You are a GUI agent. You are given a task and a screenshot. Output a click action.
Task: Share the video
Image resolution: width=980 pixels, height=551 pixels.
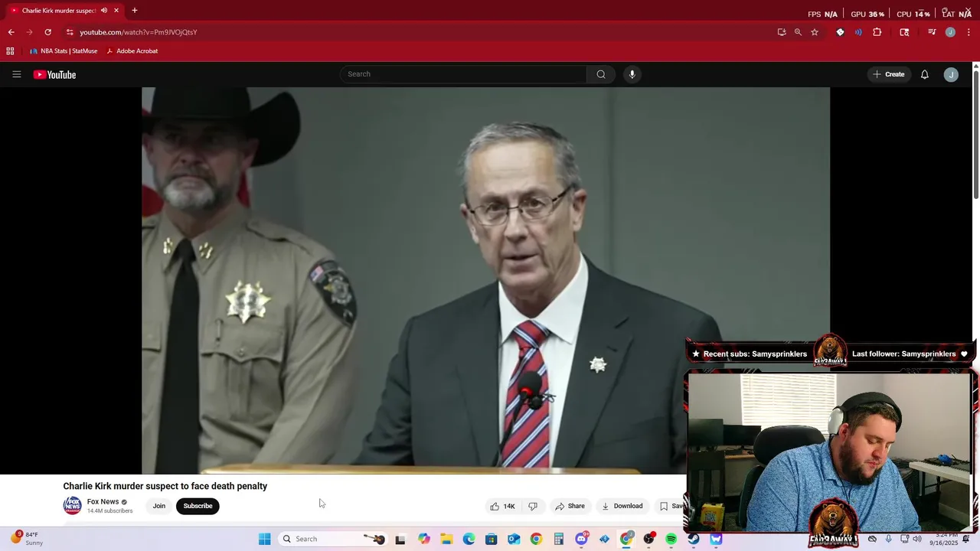click(570, 506)
